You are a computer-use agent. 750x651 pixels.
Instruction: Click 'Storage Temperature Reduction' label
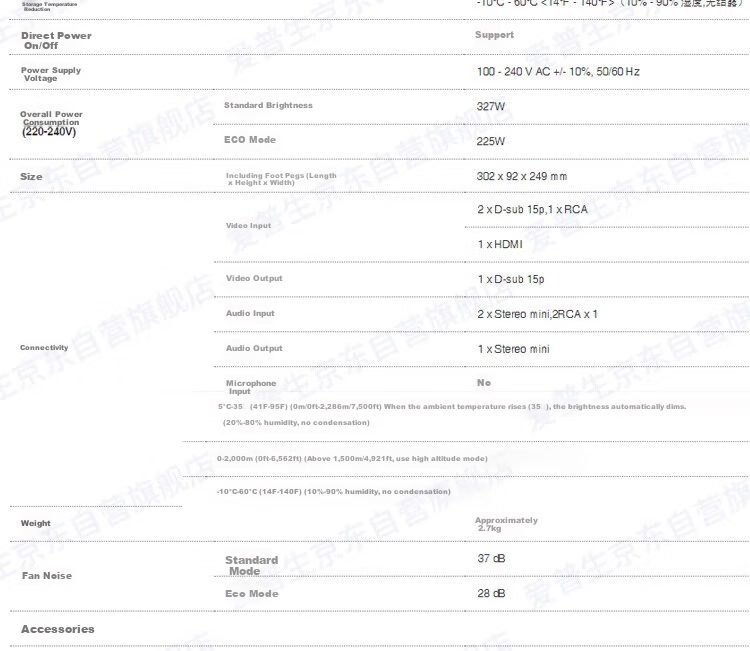click(50, 7)
